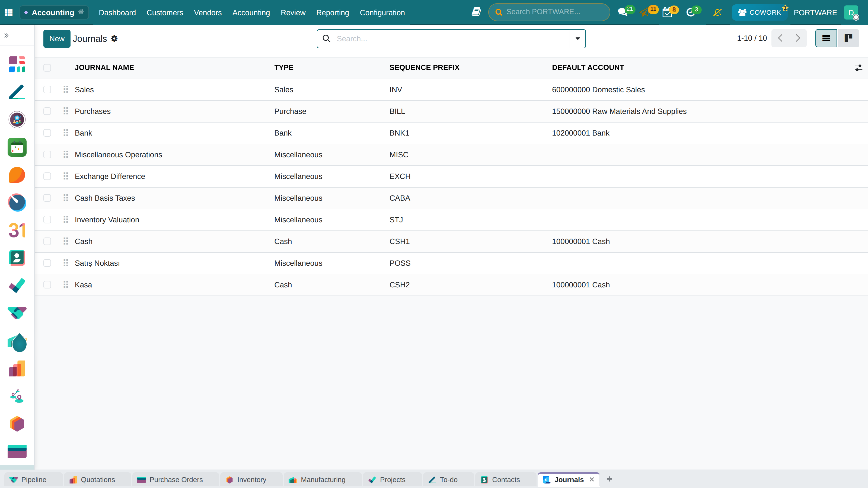
Task: Open the CRM handshake icon in sidebar
Action: coord(17,313)
